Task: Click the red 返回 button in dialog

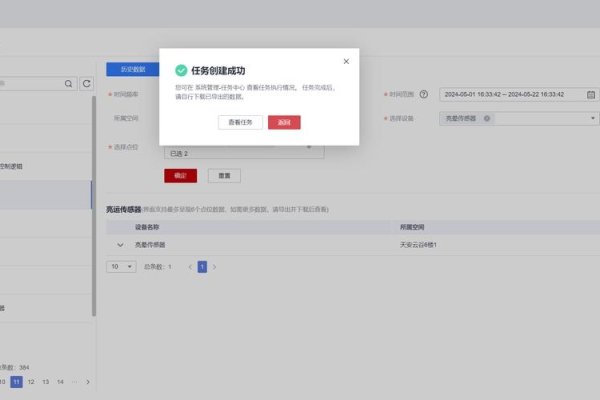Action: 284,122
